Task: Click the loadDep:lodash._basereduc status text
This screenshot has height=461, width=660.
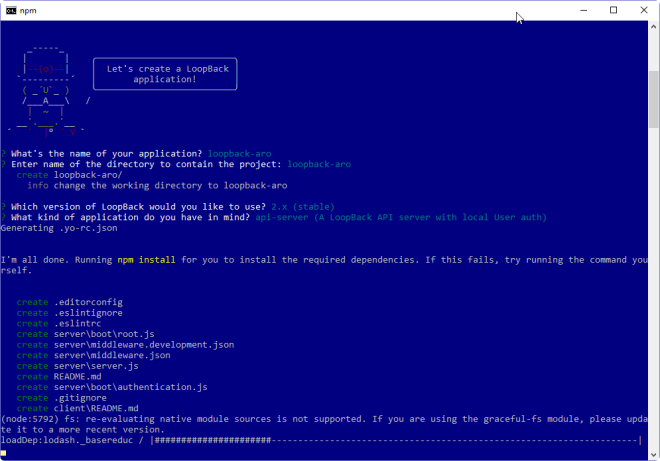Action: click(x=67, y=440)
